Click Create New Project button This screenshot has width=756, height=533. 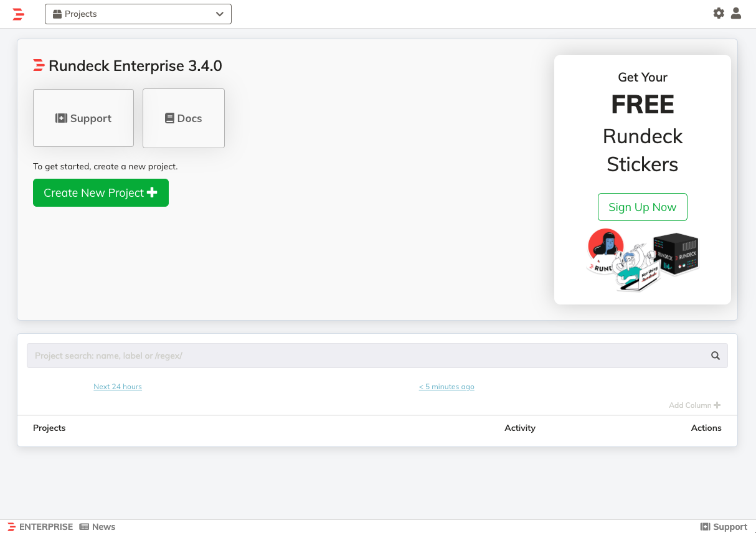tap(101, 193)
